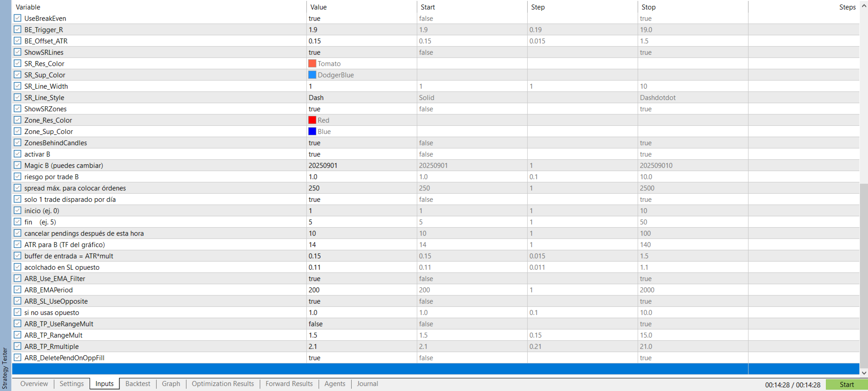Click the Steps column header
Image resolution: width=868 pixels, height=391 pixels.
tap(803, 7)
